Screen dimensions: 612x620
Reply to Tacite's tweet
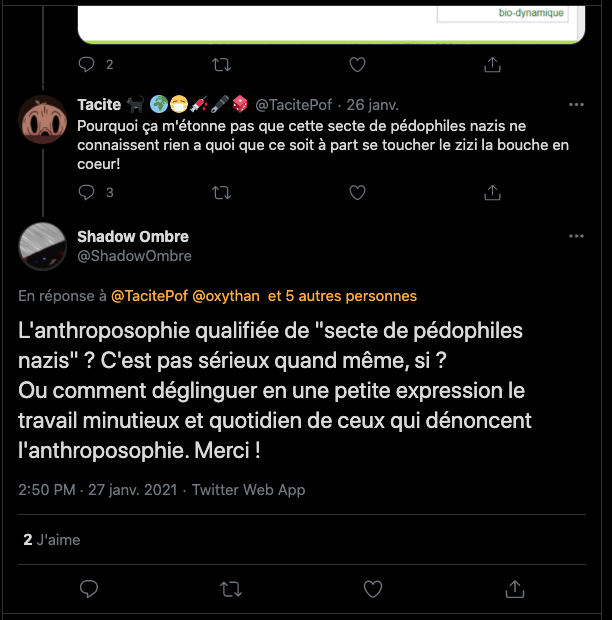coord(87,192)
